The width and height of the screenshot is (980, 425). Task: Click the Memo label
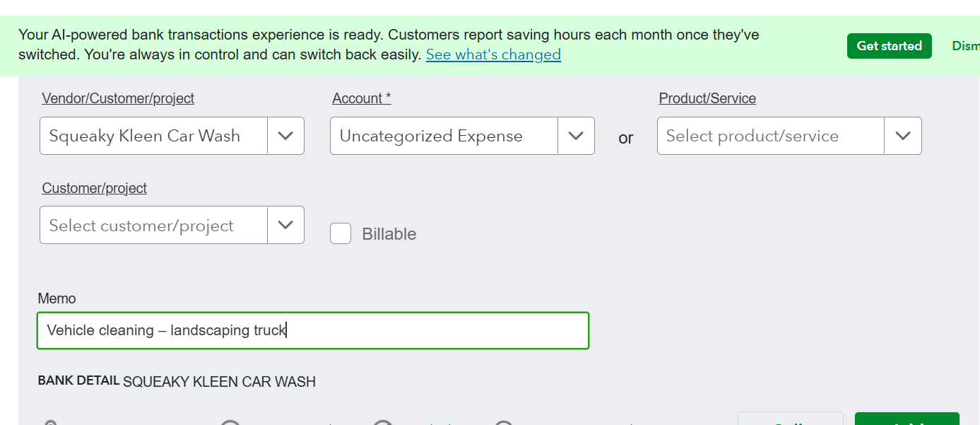[57, 298]
